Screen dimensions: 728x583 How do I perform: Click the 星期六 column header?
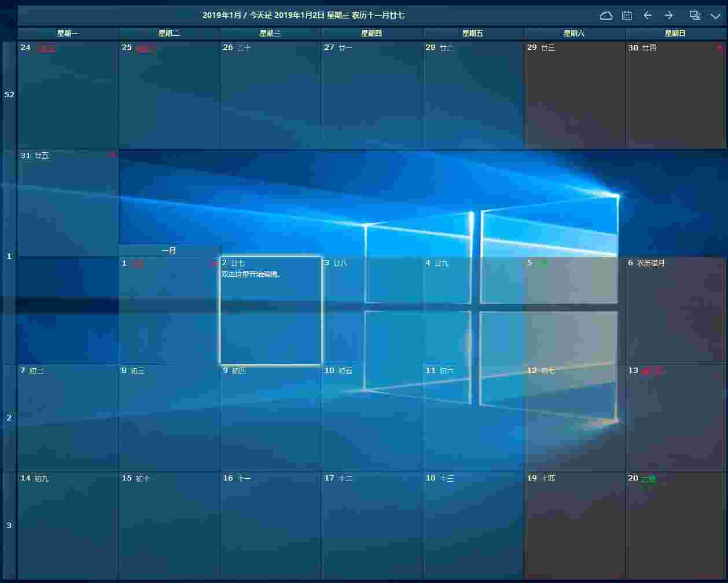tap(574, 34)
